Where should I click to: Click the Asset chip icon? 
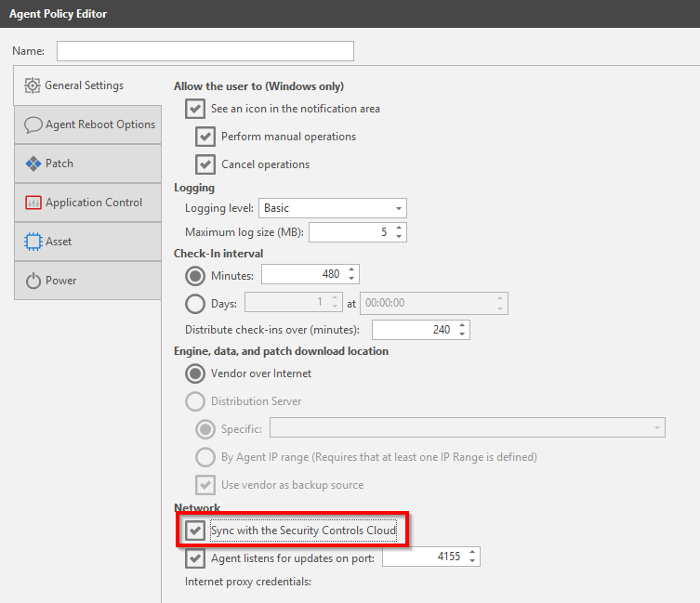(33, 242)
